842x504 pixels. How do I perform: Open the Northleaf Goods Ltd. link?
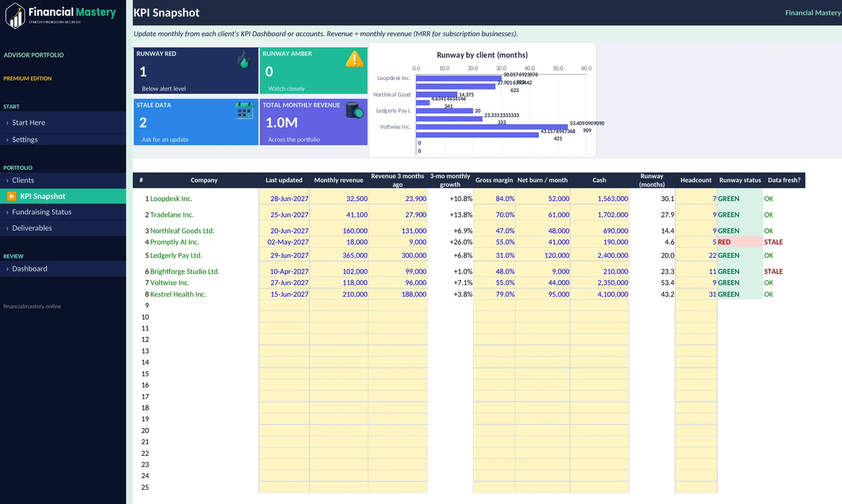coord(182,230)
